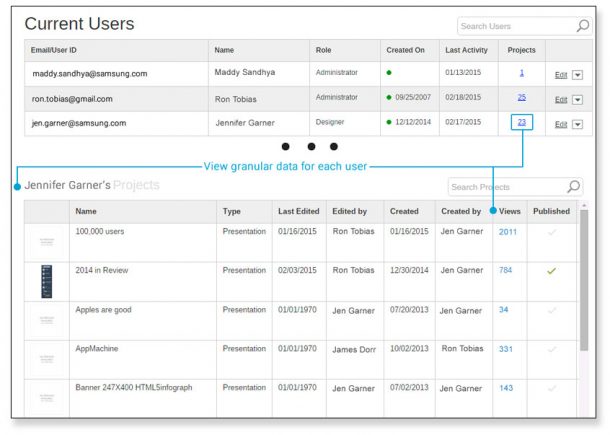610x435 pixels.
Task: Click into the Search Projects field
Action: pos(505,187)
